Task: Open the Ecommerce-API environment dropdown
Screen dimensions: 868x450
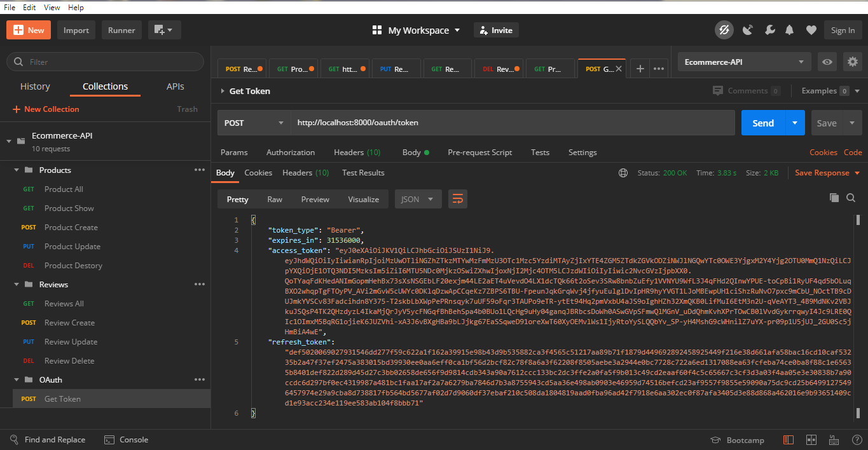Action: pos(743,62)
